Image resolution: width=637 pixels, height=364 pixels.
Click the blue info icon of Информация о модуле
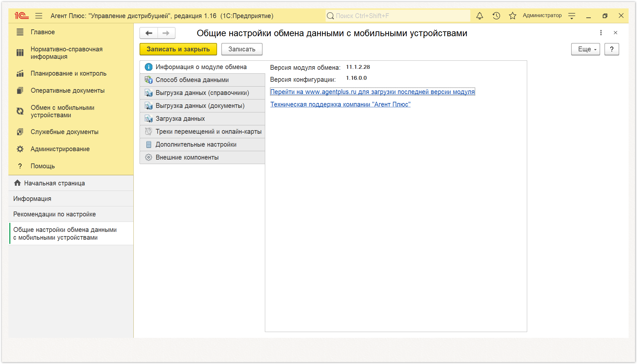(149, 67)
